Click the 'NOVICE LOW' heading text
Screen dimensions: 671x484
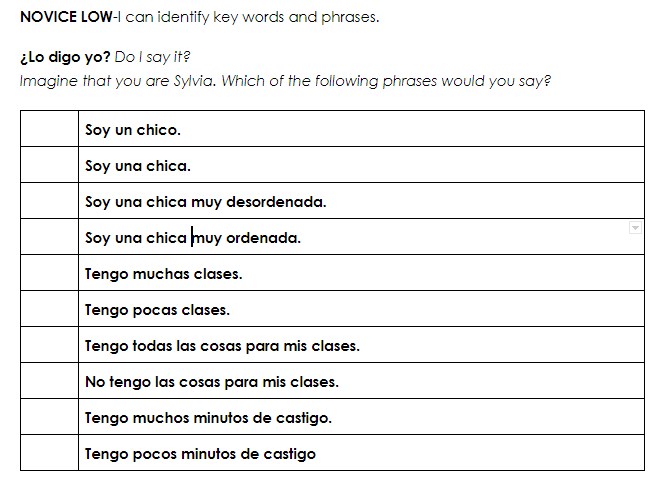pyautogui.click(x=65, y=18)
